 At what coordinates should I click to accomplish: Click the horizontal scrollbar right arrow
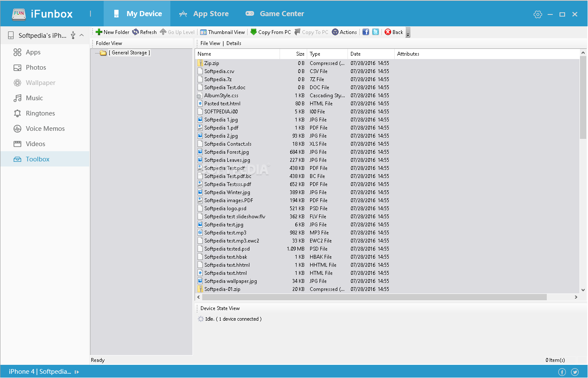point(576,297)
